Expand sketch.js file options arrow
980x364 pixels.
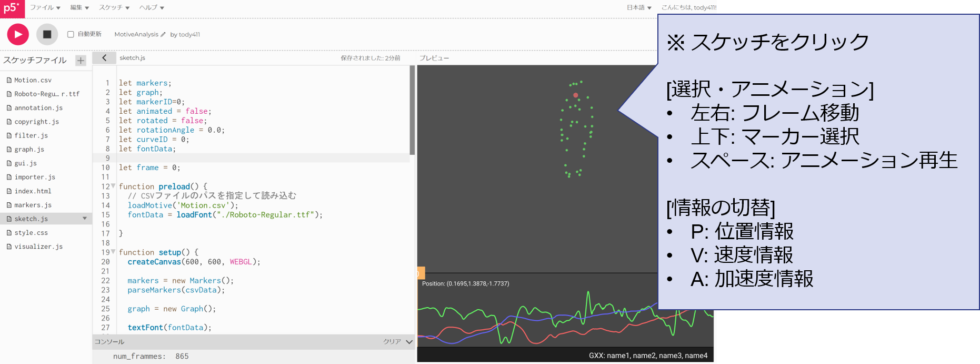pyautogui.click(x=85, y=219)
